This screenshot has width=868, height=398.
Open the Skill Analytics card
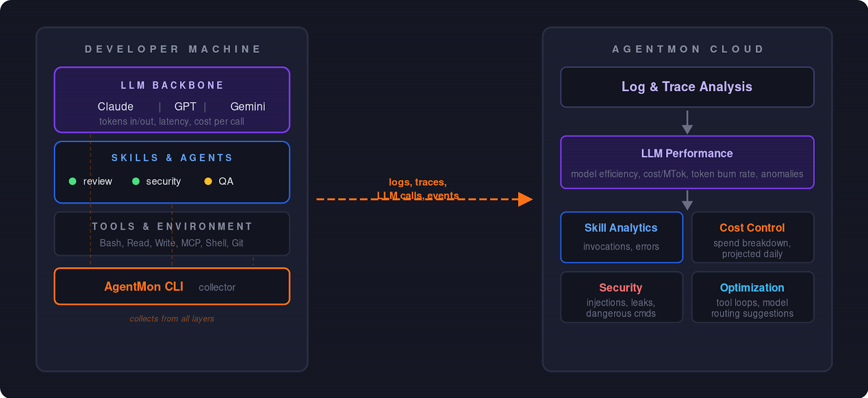click(x=621, y=237)
